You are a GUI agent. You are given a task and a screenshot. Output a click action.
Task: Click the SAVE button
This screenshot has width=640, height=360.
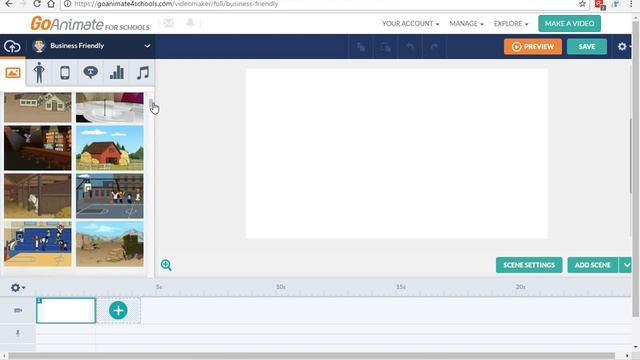pos(587,47)
